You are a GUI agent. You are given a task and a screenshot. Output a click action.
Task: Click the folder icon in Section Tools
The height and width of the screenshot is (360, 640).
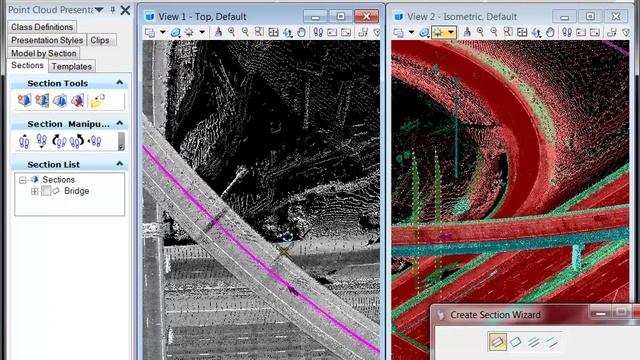pos(97,100)
